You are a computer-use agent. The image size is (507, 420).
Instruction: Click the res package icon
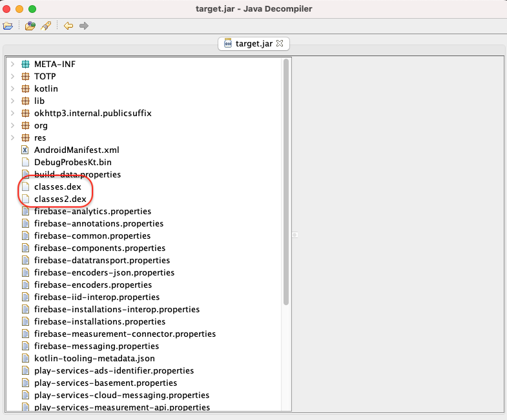25,137
